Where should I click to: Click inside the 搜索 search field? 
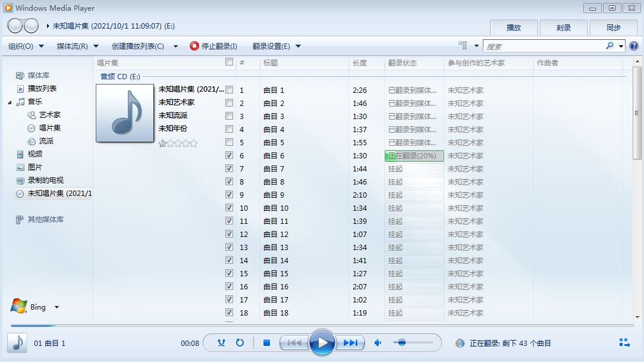coord(544,46)
